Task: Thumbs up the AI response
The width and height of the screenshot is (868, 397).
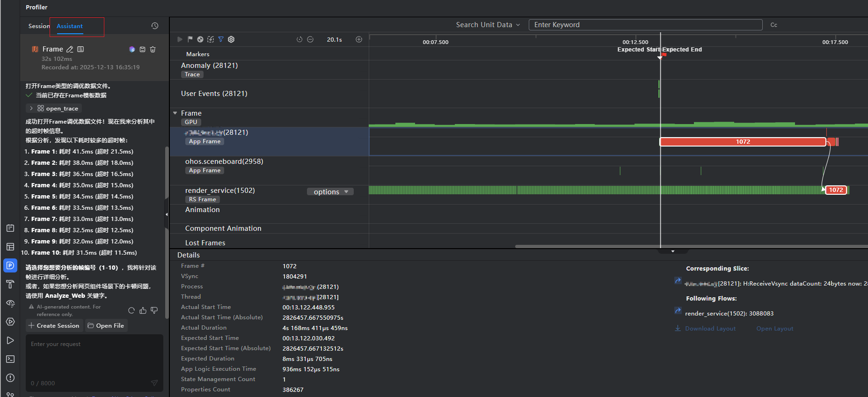Action: (143, 310)
